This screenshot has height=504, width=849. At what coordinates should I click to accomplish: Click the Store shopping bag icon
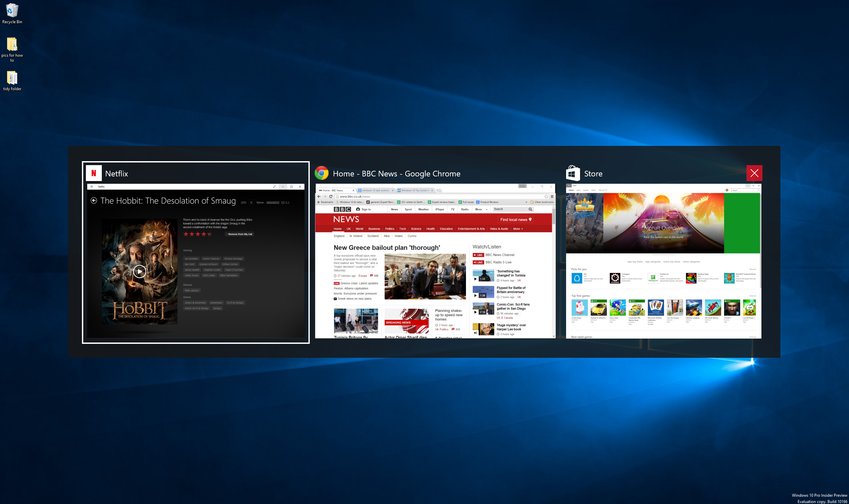click(x=573, y=173)
